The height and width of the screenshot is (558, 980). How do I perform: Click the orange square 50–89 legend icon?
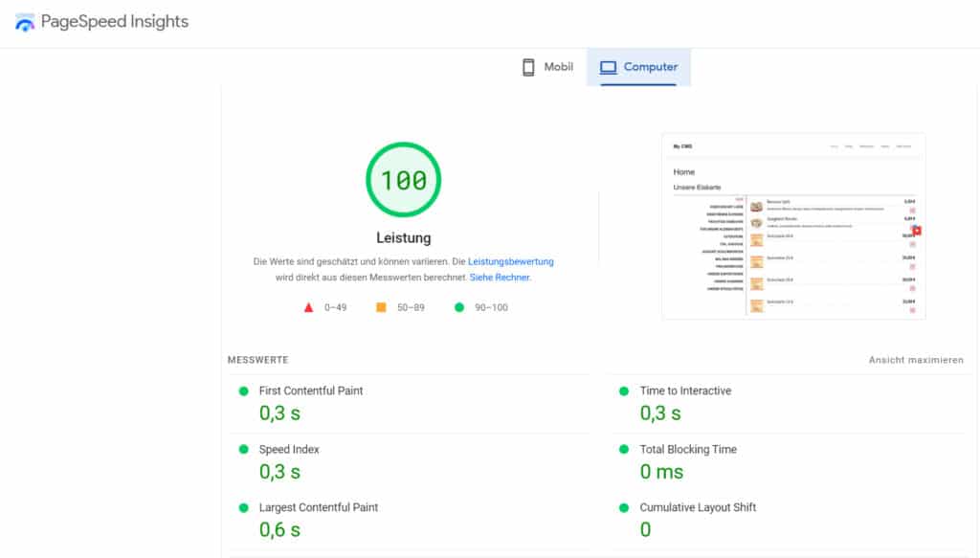point(381,307)
